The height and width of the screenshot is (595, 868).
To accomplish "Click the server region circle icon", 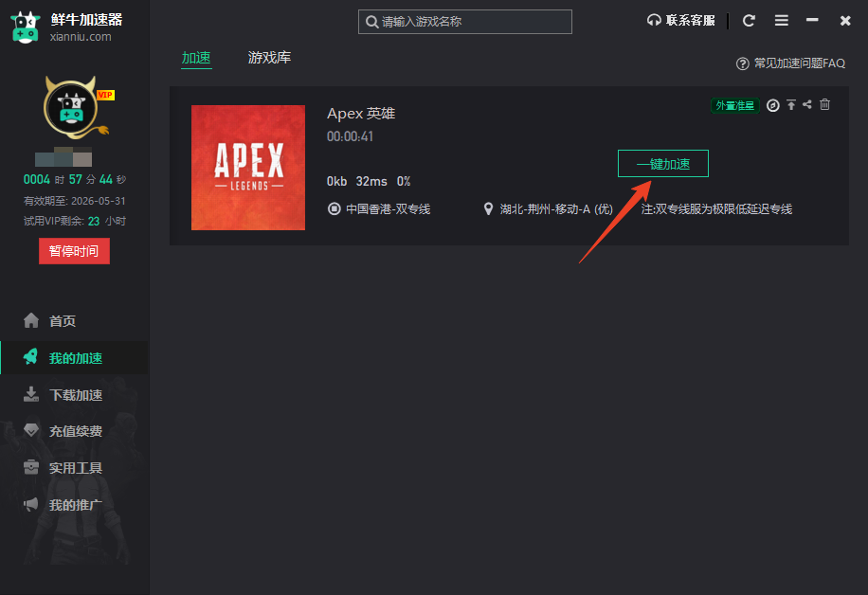I will [334, 208].
